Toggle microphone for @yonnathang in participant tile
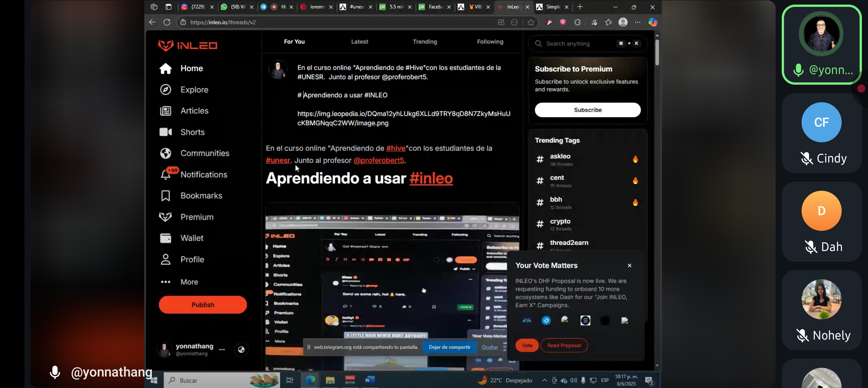Screen dimensions: 868x388 pyautogui.click(x=798, y=70)
